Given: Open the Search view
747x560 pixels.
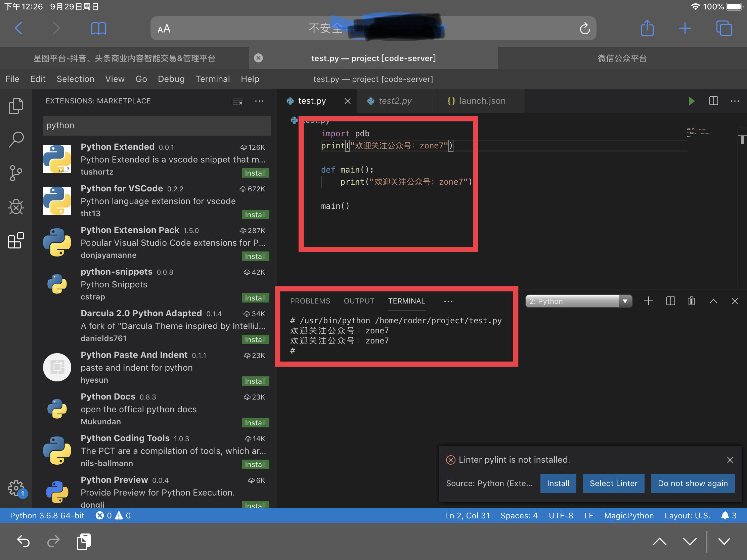Looking at the screenshot, I should point(15,139).
